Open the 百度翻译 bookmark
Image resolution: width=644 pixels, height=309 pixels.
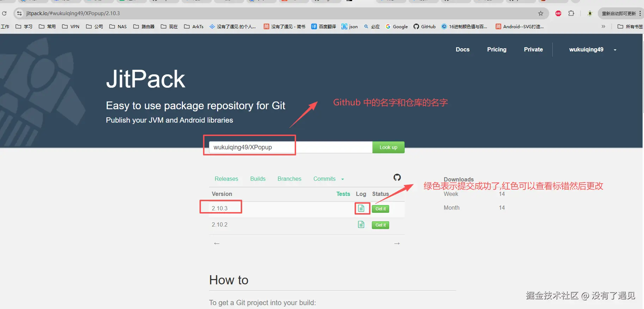(324, 26)
